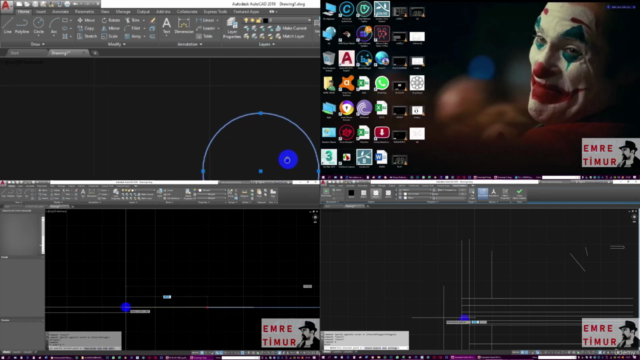Activate the Fillet command
Image resolution: width=640 pixels, height=360 pixels.
click(x=133, y=28)
